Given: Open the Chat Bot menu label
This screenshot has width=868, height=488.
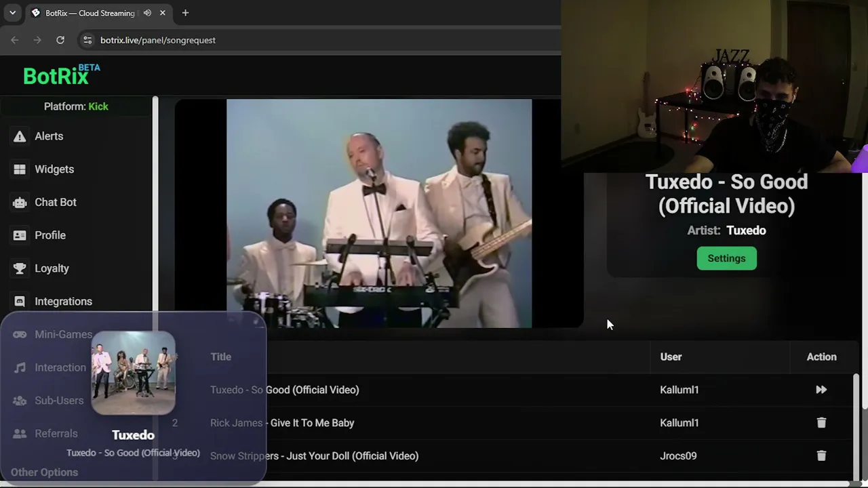Looking at the screenshot, I should [56, 203].
